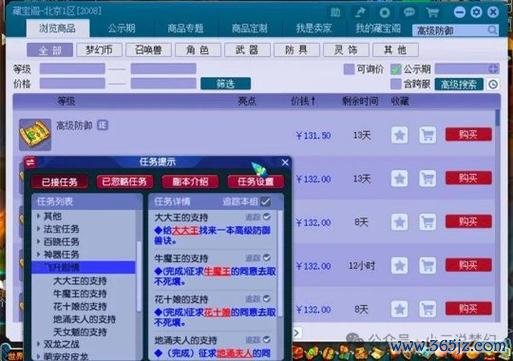Image resolution: width=513 pixels, height=361 pixels.
Task: Toggle 追踪 for 大大王的支持 task
Action: coord(267,217)
